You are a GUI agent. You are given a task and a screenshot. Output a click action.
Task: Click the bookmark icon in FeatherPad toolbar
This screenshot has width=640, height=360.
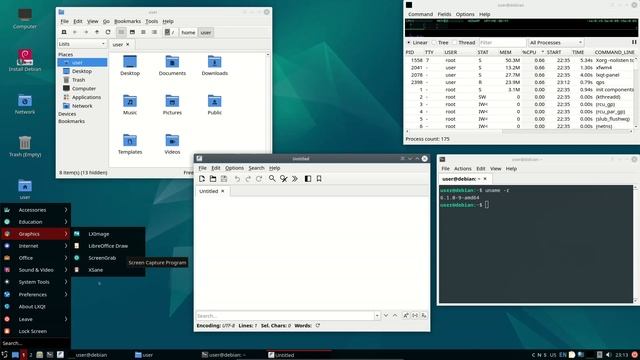tap(319, 179)
